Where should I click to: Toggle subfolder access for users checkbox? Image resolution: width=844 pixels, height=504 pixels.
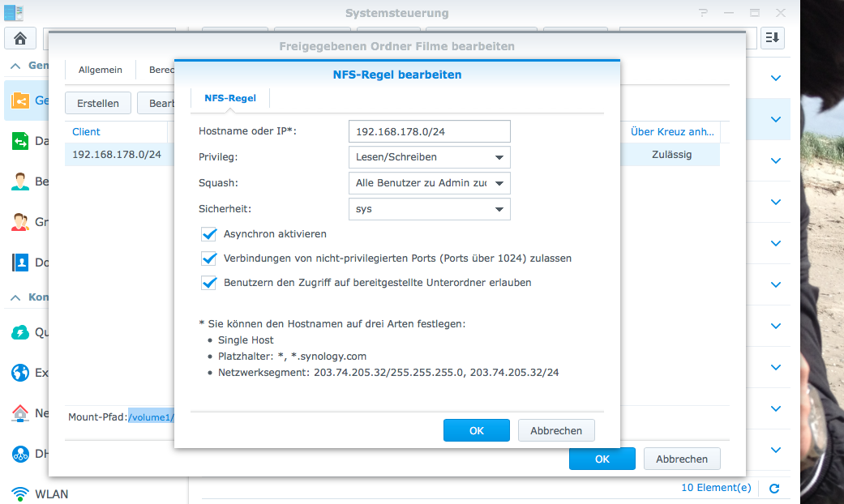209,283
